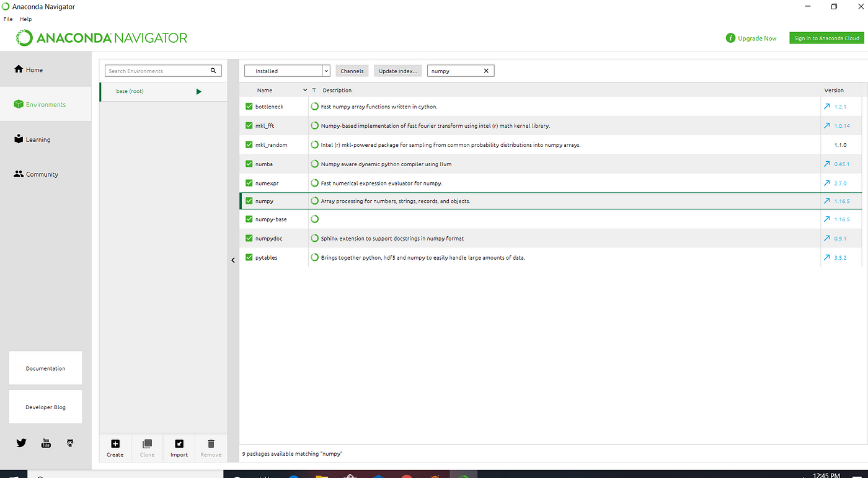Toggle the numexpr package checkbox

249,184
